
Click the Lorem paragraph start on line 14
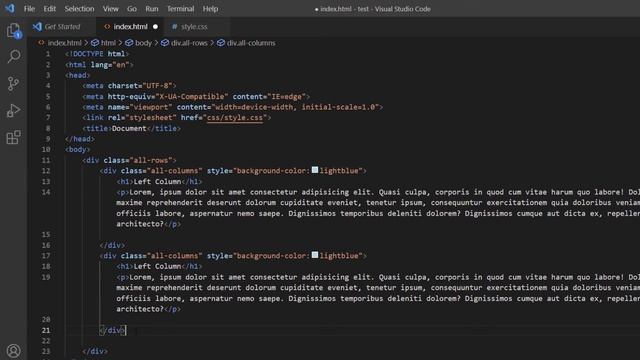[142, 192]
